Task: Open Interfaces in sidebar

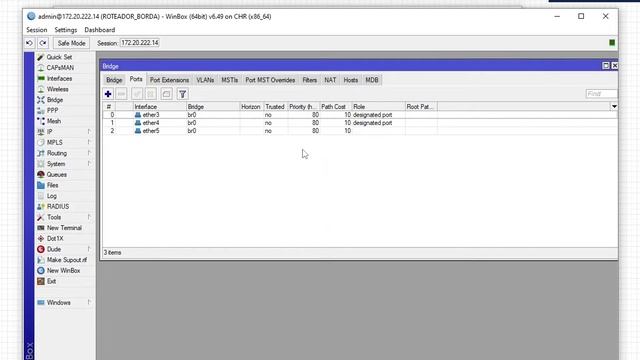Action: pyautogui.click(x=59, y=78)
